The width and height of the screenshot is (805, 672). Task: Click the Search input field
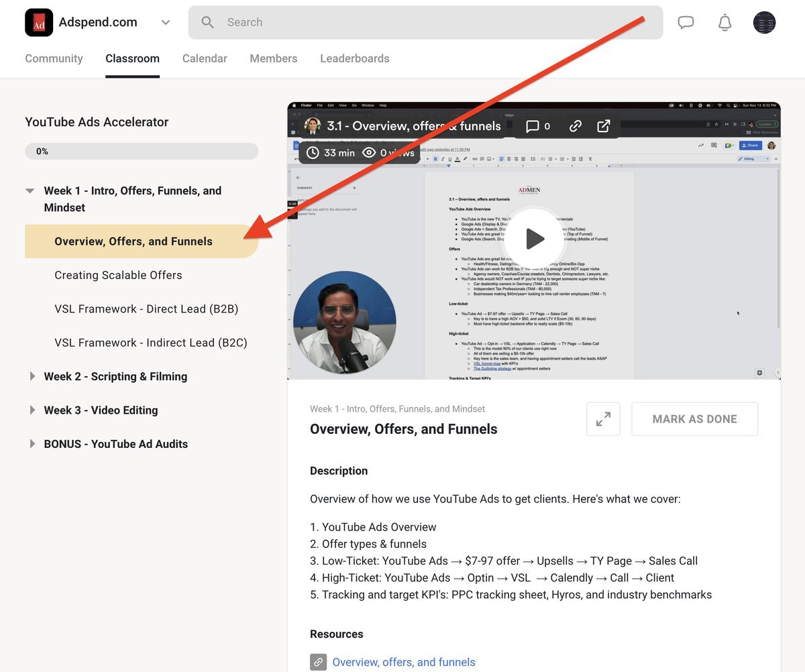point(425,22)
